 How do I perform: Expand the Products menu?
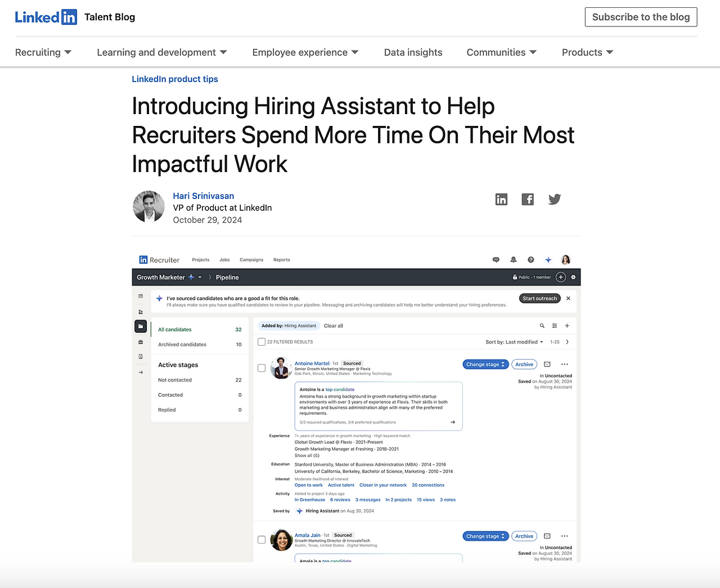[588, 52]
